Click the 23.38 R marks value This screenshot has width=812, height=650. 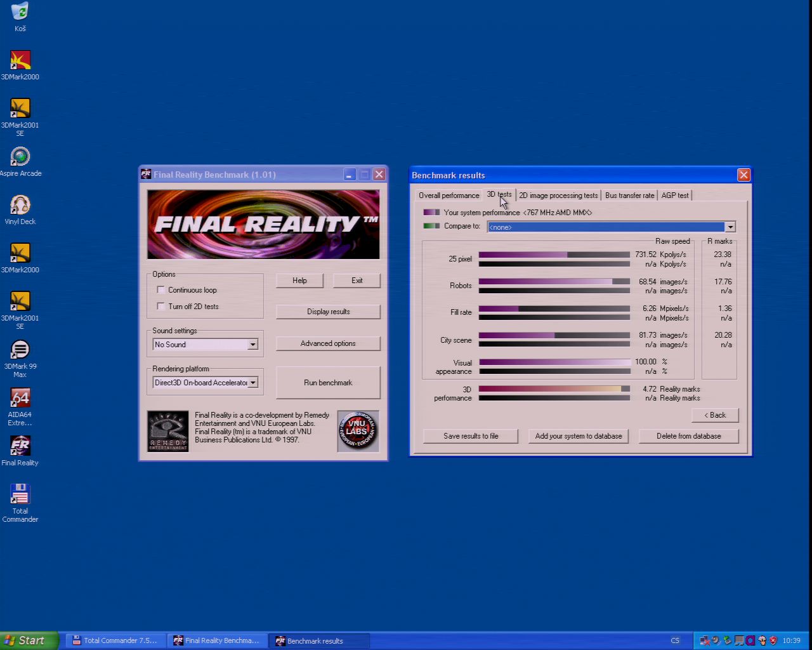point(723,255)
